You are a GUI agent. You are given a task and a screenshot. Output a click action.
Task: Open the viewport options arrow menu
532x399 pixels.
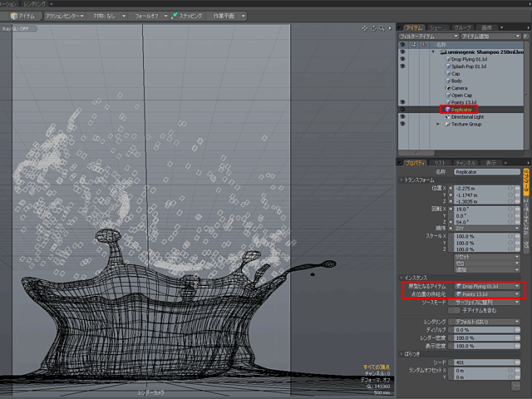(x=390, y=28)
